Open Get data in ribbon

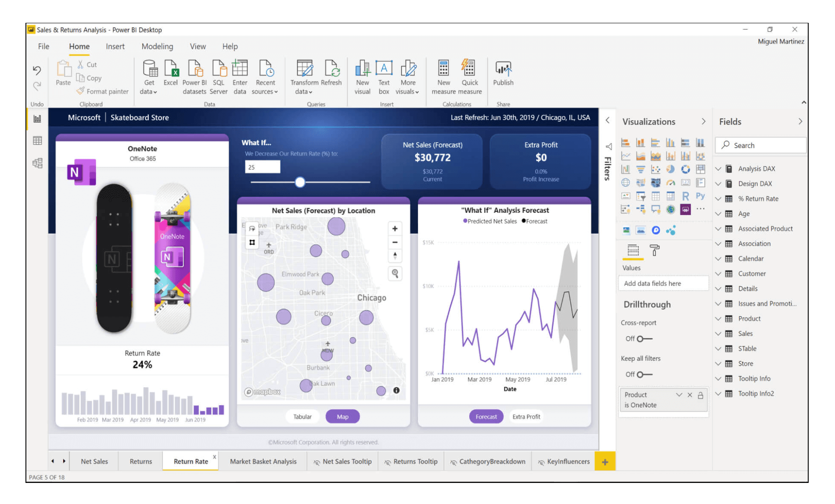pyautogui.click(x=149, y=77)
